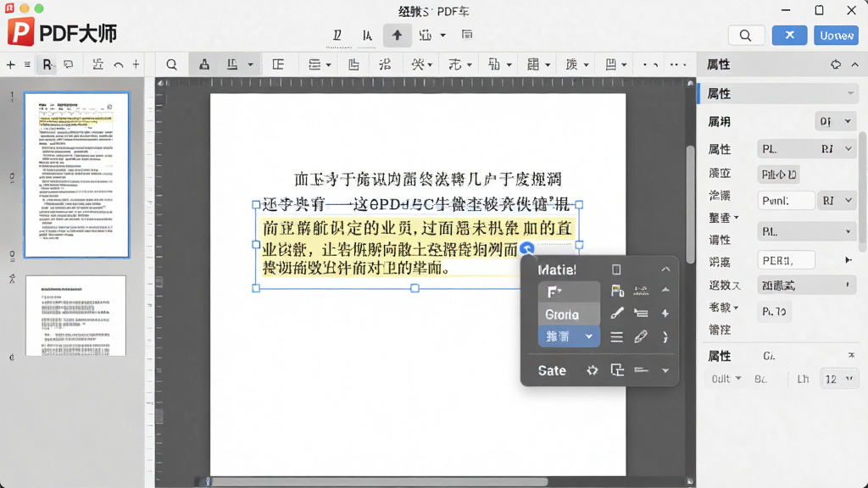This screenshot has height=488, width=868.
Task: Open the Odlt dropdown at panel bottom
Action: point(726,379)
